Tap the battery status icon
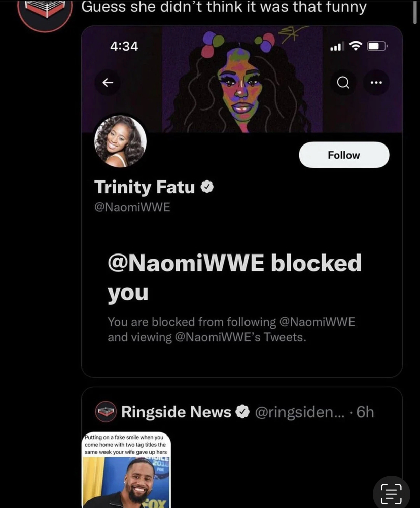420x508 pixels. 377,46
